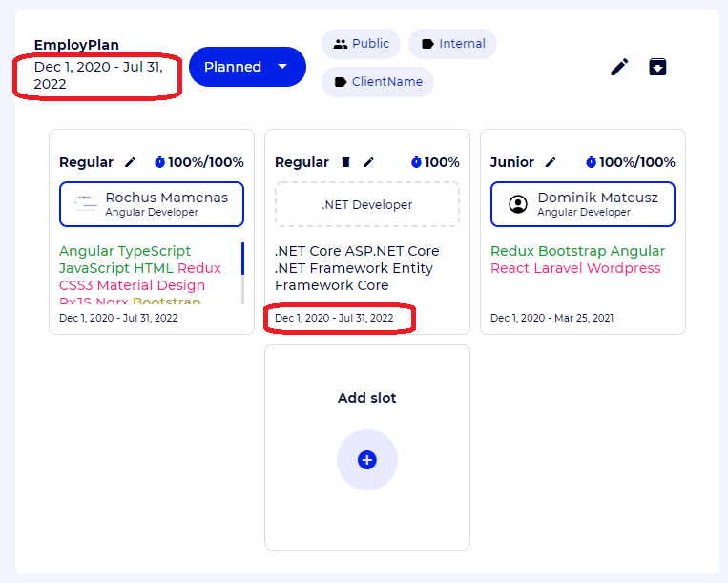Viewport: 728px width, 583px height.
Task: Click stopwatch icon on .NET Developer slot
Action: [x=416, y=162]
